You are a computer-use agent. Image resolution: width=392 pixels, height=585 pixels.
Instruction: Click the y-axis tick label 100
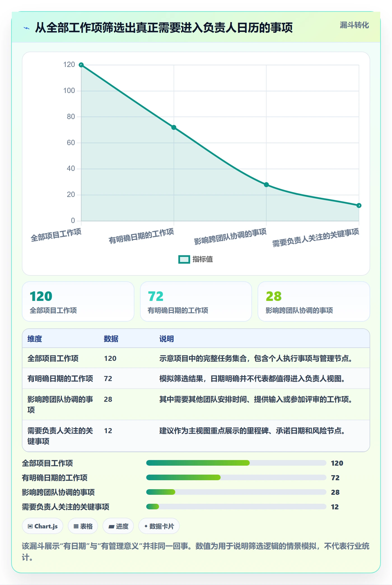click(x=69, y=91)
